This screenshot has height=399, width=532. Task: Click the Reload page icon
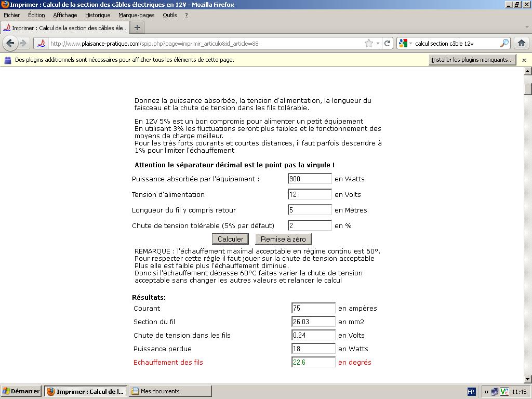[387, 44]
